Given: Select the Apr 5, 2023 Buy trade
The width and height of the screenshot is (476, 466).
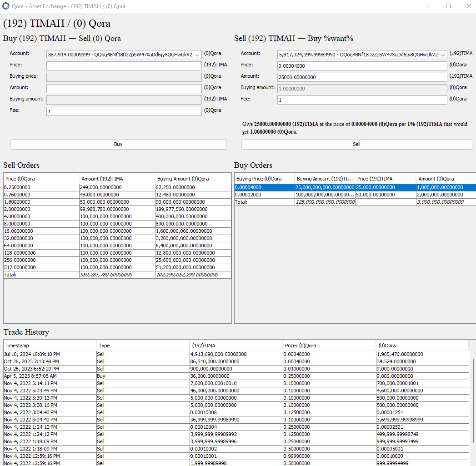Looking at the screenshot, I should pyautogui.click(x=236, y=376).
